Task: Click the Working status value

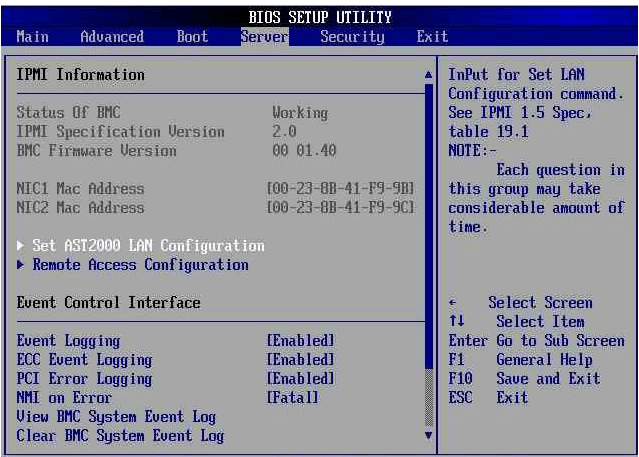Action: click(300, 113)
